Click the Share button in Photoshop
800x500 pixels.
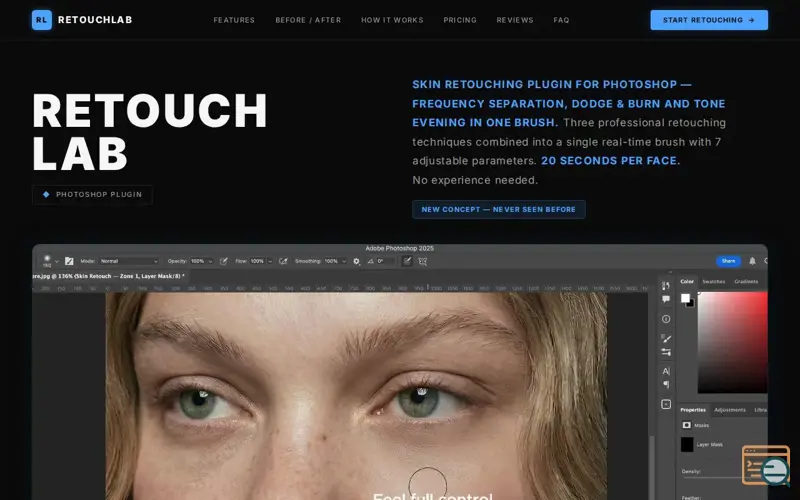[x=728, y=261]
